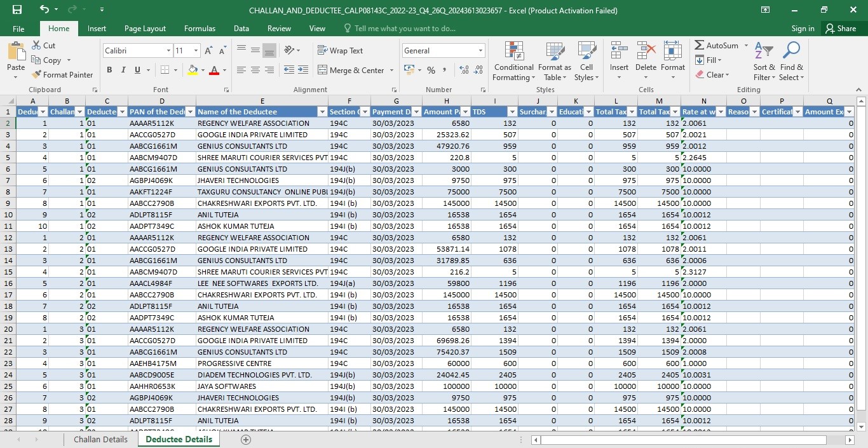Click the Sign in link
The height and width of the screenshot is (448, 868).
(803, 29)
